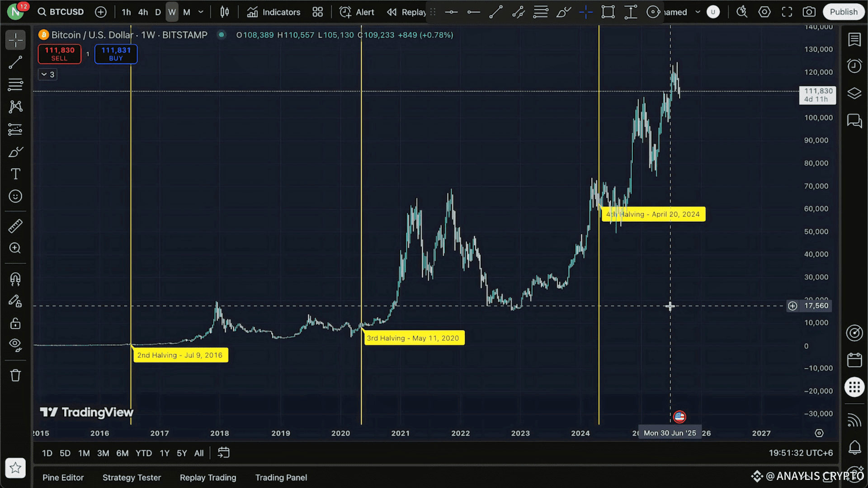Select the M monthly timeframe
The width and height of the screenshot is (868, 488).
click(x=186, y=12)
